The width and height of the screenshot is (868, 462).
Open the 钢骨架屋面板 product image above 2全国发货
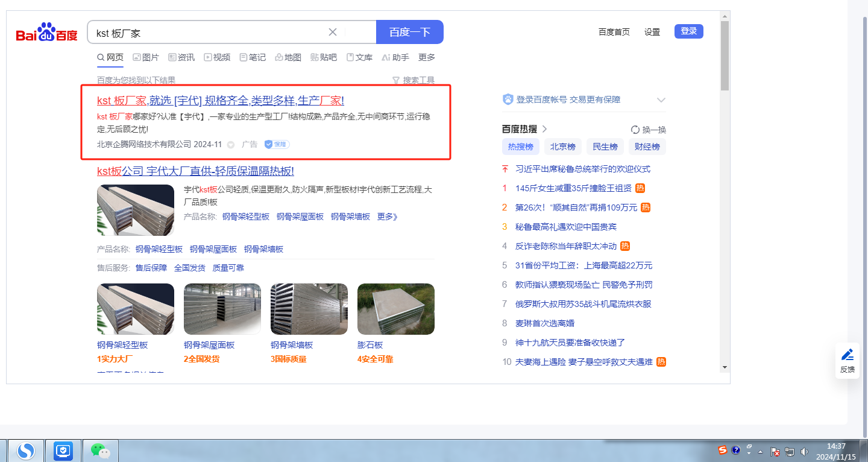coord(222,309)
